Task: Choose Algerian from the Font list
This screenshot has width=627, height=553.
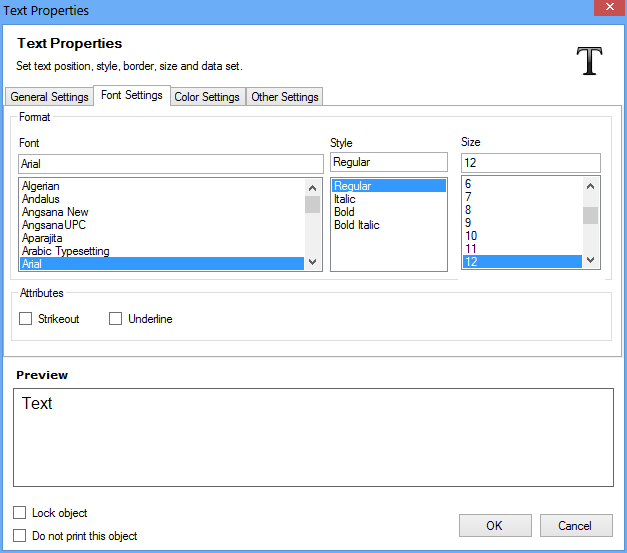Action: 41,186
